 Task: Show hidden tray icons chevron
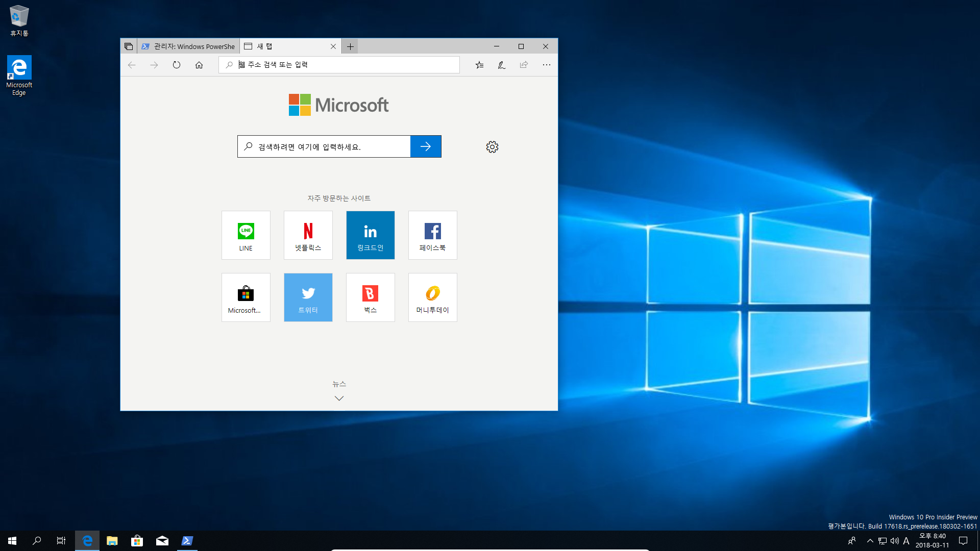(870, 541)
